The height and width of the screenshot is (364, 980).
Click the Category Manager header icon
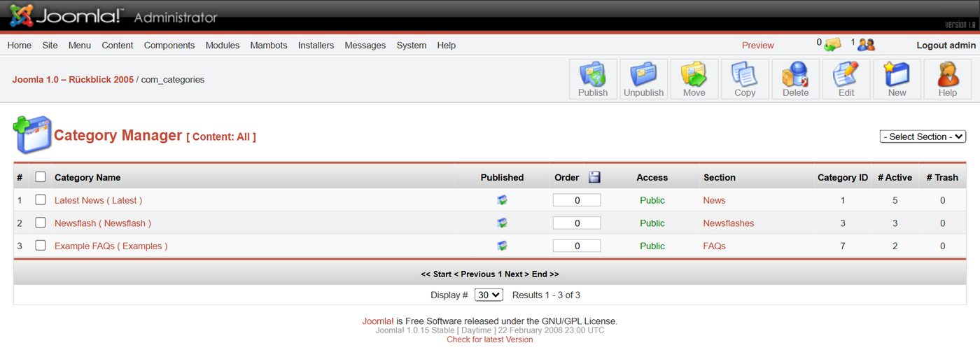32,135
